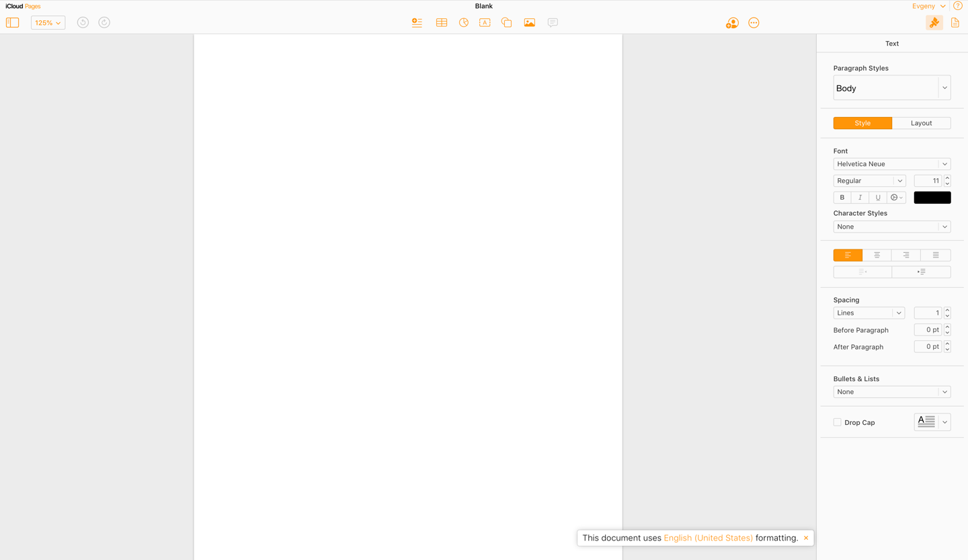Open document settings with the document icon
Screen dimensions: 968x560
(955, 22)
